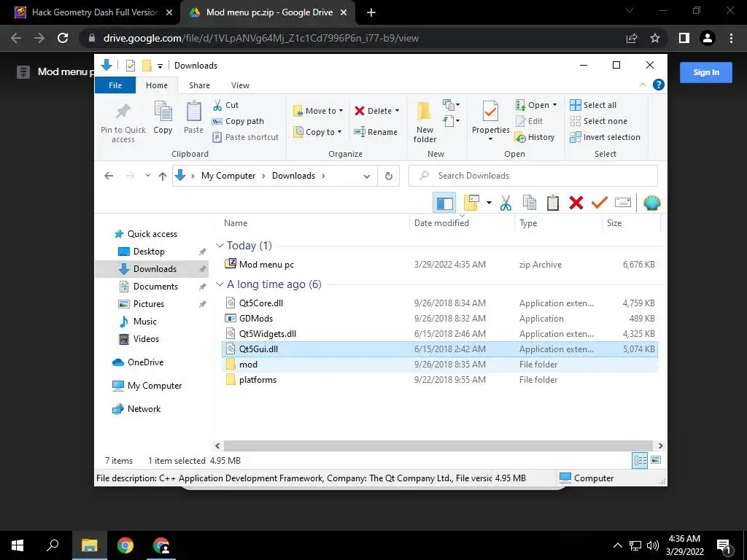Collapse the A long time ago group
This screenshot has height=560, width=747.
point(220,284)
